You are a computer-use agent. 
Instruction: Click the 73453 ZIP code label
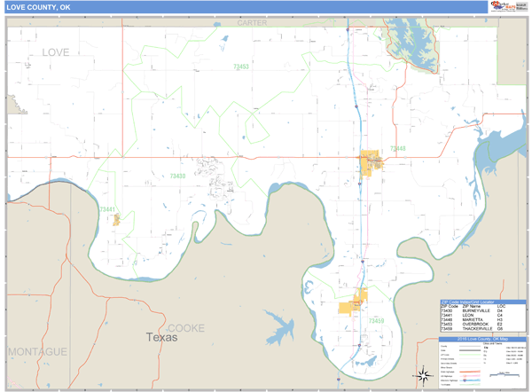(x=240, y=67)
